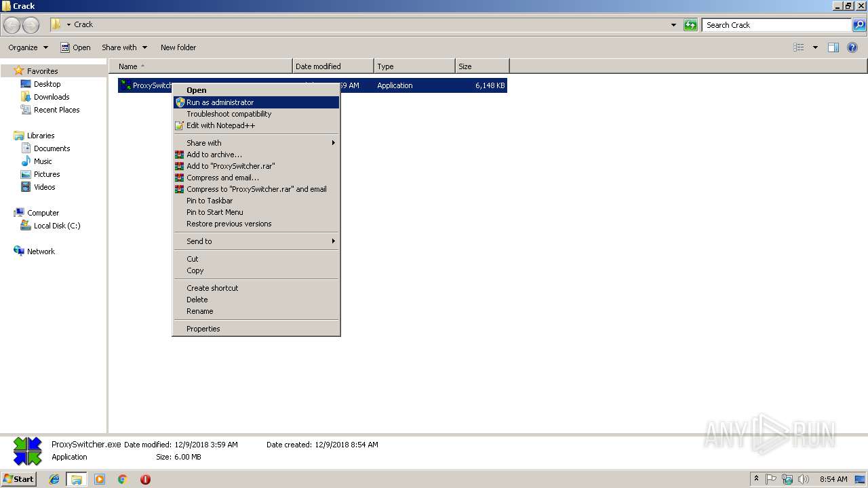Select Cut from the context menu
Image resolution: width=868 pixels, height=488 pixels.
point(256,259)
